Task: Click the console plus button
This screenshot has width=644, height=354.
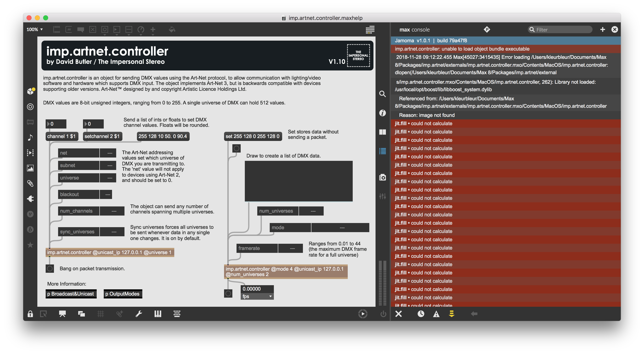Action: pos(603,29)
